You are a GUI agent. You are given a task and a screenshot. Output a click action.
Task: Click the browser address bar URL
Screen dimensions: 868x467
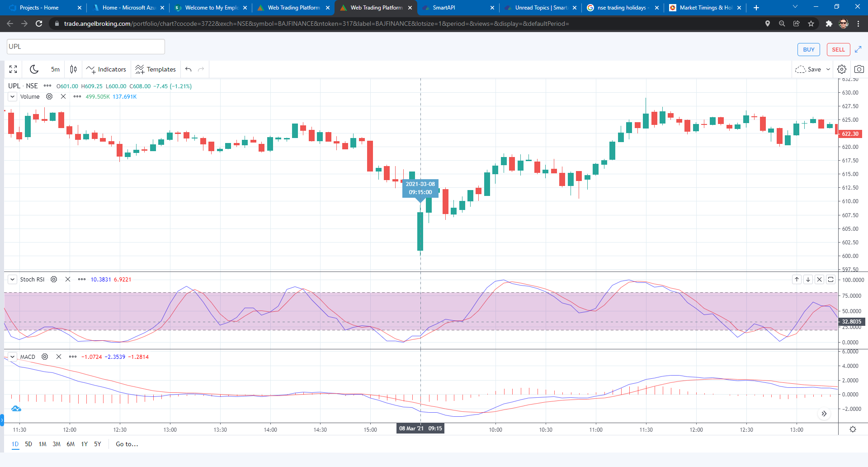[316, 24]
